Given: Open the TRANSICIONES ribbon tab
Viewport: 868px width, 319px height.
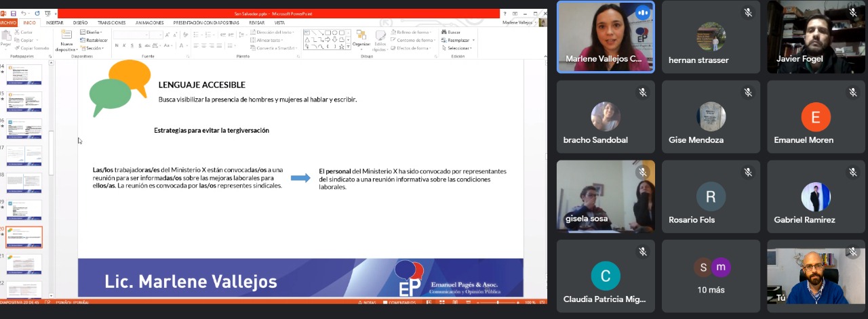Looking at the screenshot, I should coord(111,22).
